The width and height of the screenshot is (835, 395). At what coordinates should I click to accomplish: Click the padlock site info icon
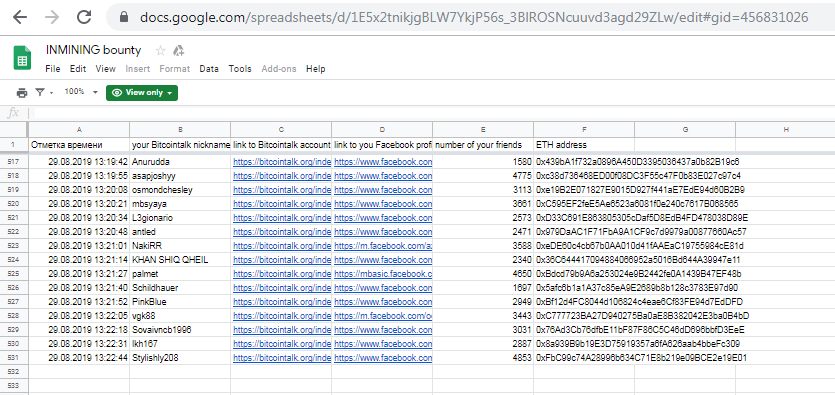pos(124,17)
